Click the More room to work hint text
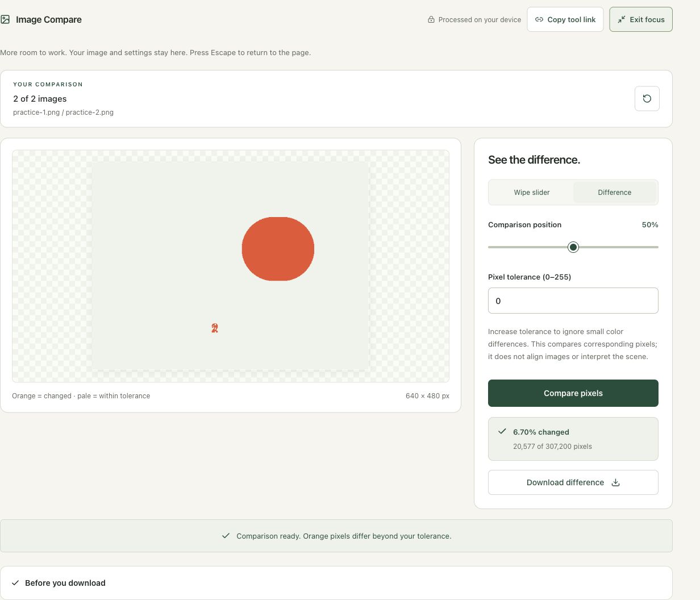This screenshot has height=600, width=700. [x=155, y=52]
